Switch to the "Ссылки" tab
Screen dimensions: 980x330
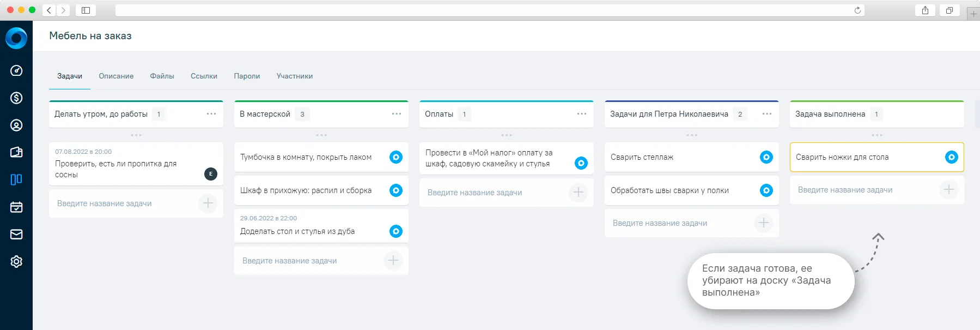coord(204,76)
